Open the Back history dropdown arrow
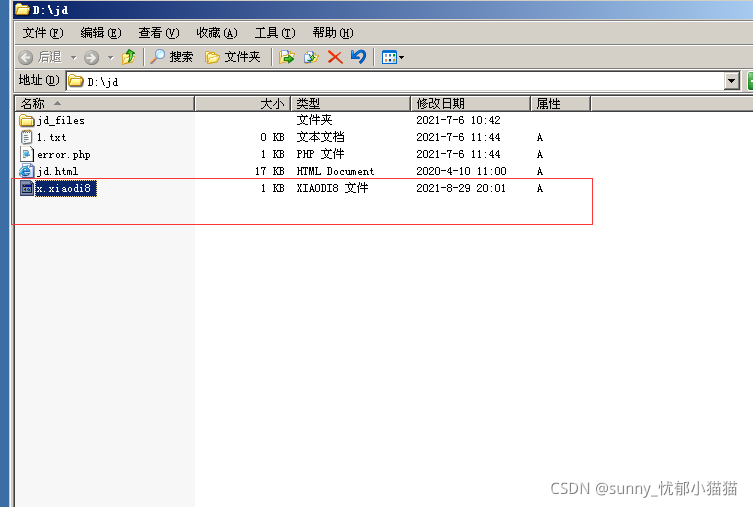 click(x=73, y=58)
